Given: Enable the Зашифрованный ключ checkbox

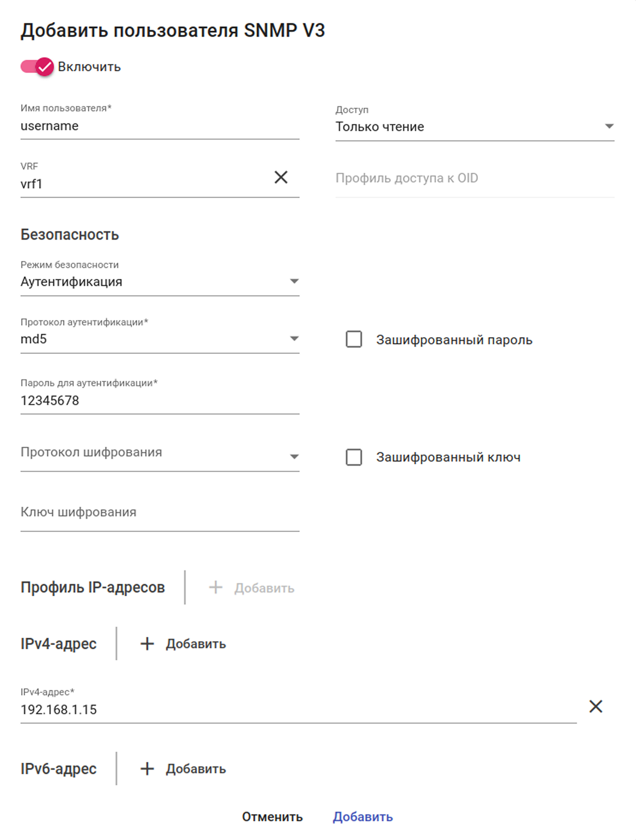Looking at the screenshot, I should 354,457.
